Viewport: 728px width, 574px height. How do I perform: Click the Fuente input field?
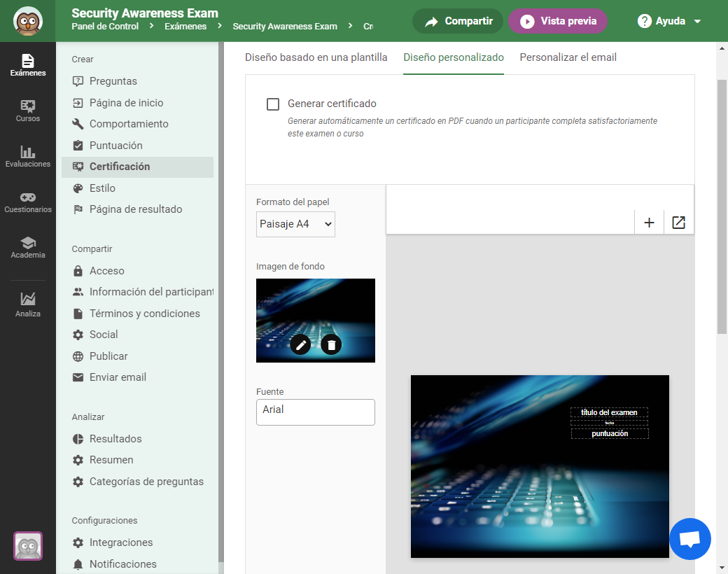click(316, 412)
